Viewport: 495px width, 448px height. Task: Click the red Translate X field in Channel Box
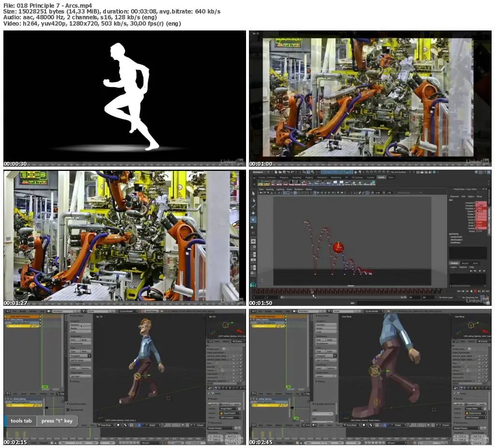(481, 202)
